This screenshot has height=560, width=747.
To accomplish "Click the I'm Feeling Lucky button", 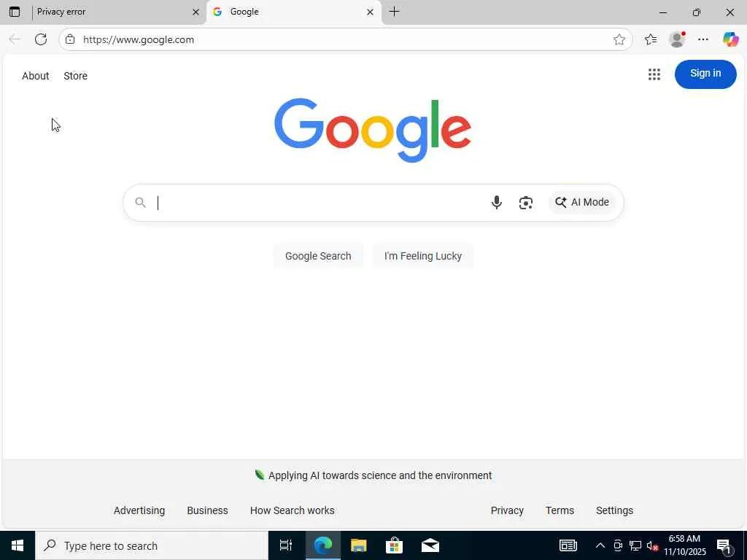I will (423, 256).
